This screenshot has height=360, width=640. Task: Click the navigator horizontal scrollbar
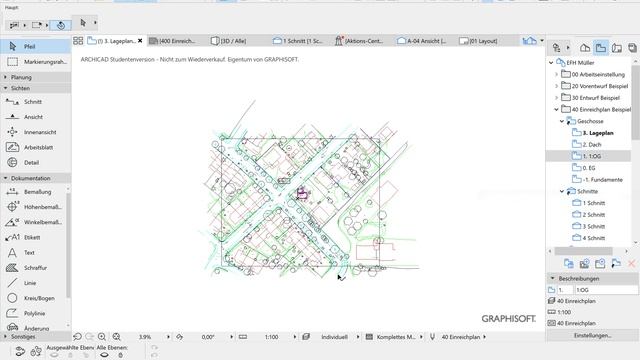tap(583, 251)
